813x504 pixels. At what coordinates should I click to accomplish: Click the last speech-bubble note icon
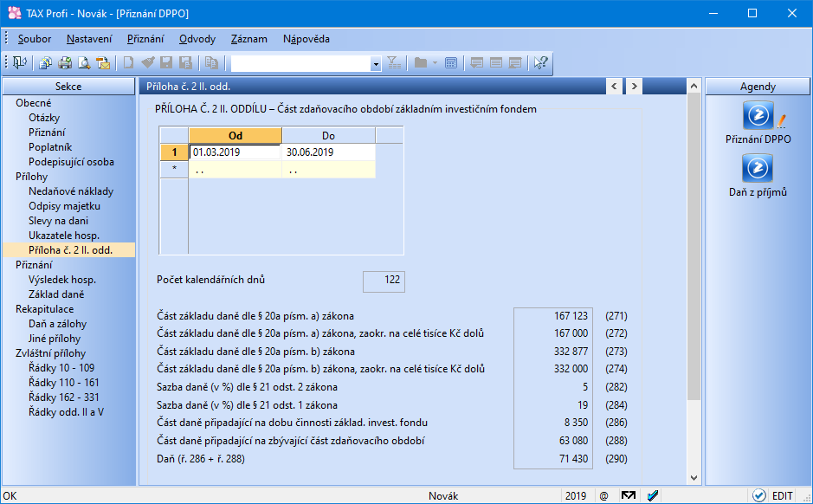[515, 63]
